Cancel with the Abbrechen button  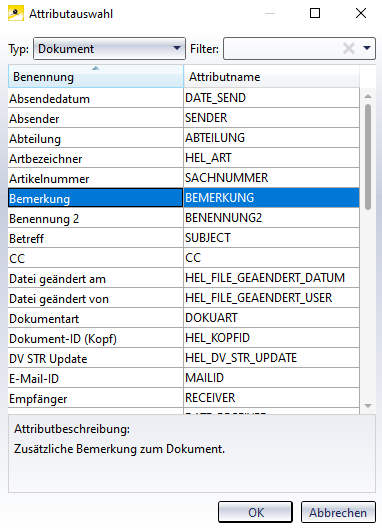(338, 512)
